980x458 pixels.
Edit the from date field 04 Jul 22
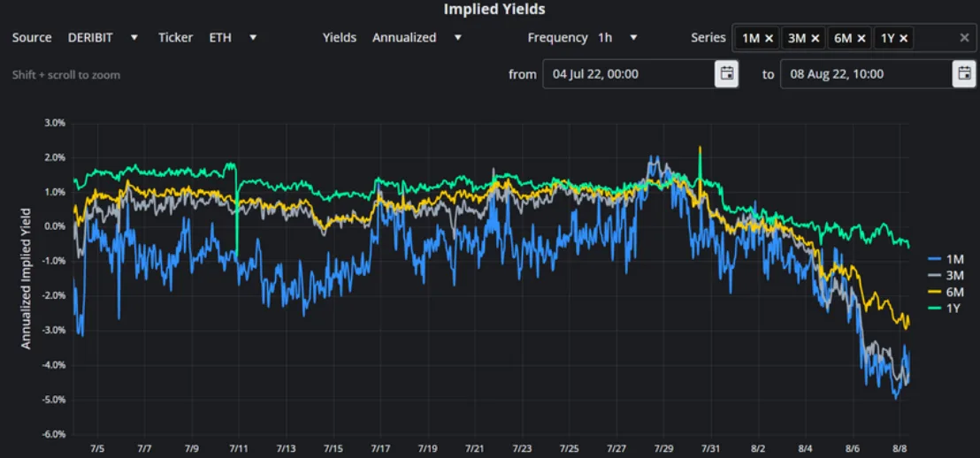coord(629,73)
